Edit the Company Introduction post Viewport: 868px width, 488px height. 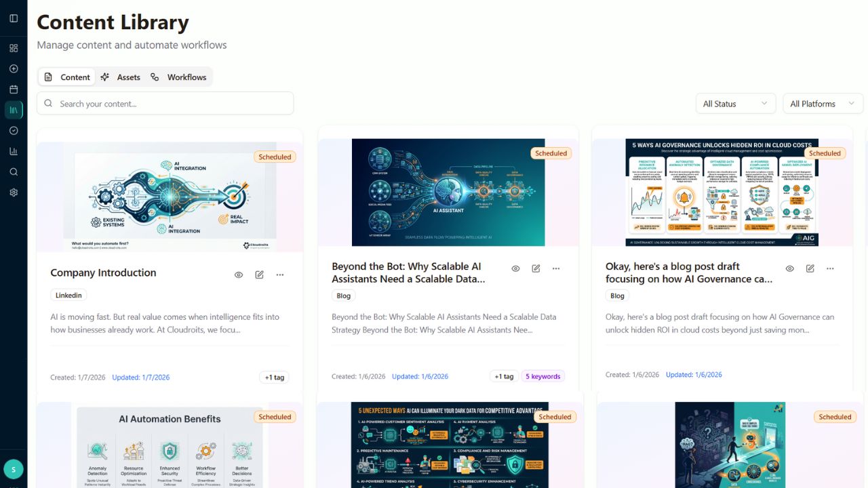(x=259, y=274)
